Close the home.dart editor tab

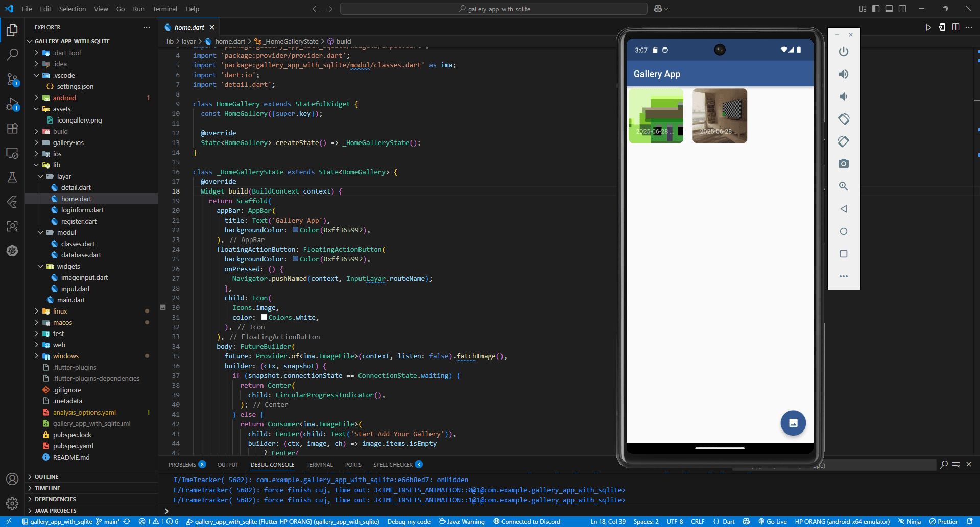[212, 27]
